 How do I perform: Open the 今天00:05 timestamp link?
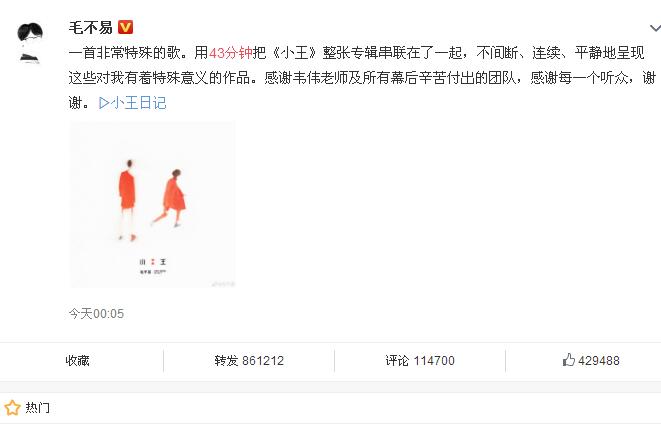click(x=96, y=314)
